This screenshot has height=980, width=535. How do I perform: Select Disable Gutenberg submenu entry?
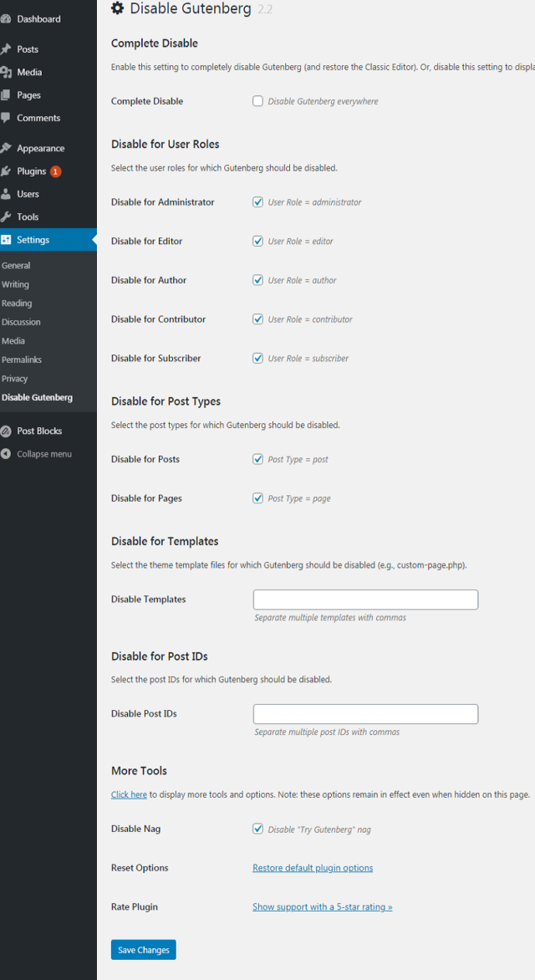37,397
